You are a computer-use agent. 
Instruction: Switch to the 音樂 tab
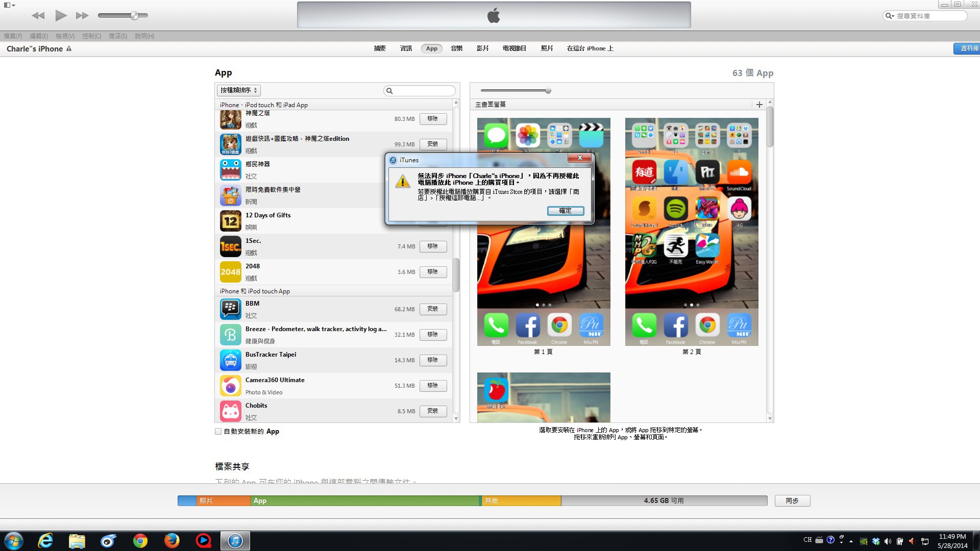[457, 48]
